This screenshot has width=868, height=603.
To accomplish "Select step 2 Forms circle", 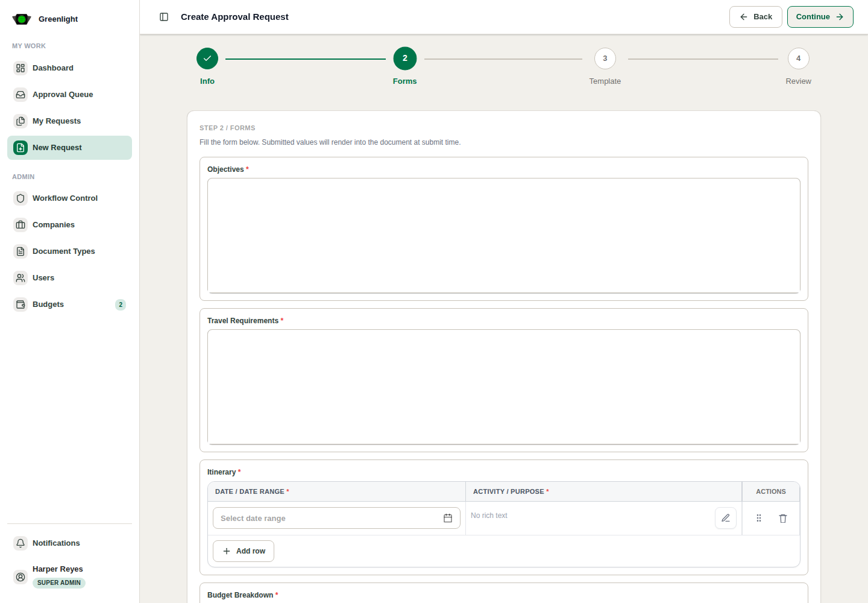I will pyautogui.click(x=405, y=58).
